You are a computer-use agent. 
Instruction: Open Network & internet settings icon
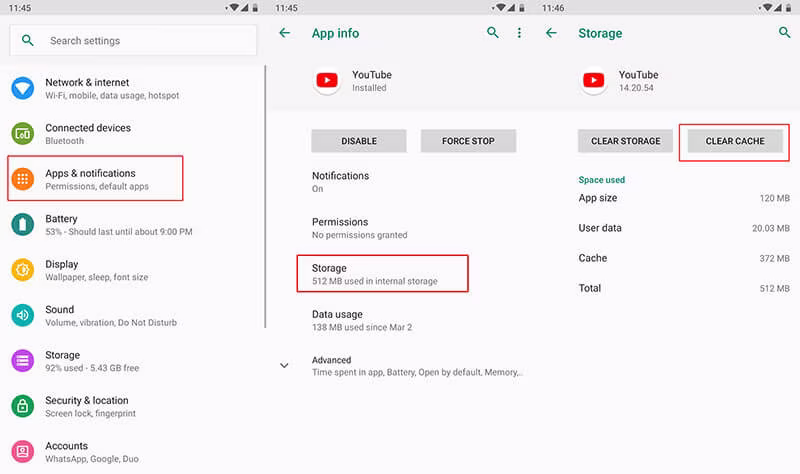22,88
